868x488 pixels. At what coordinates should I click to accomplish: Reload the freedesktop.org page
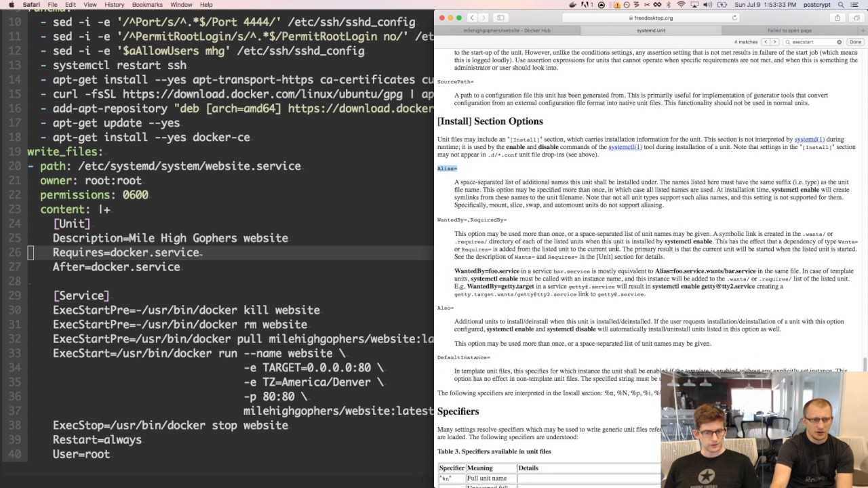coord(734,18)
